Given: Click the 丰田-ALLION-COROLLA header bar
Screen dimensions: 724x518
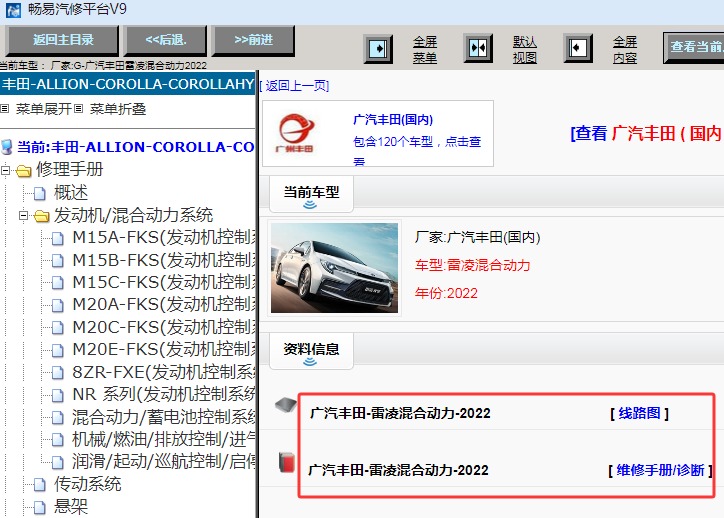Looking at the screenshot, I should pos(128,84).
